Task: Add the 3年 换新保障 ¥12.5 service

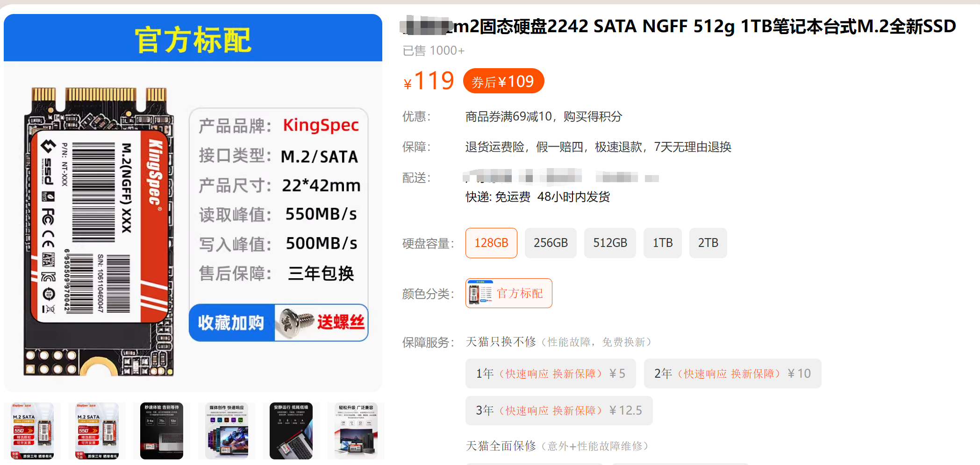Action: tap(559, 410)
